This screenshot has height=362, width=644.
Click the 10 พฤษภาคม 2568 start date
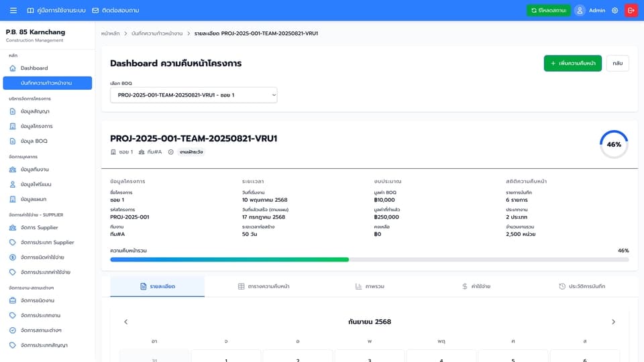coord(264,200)
